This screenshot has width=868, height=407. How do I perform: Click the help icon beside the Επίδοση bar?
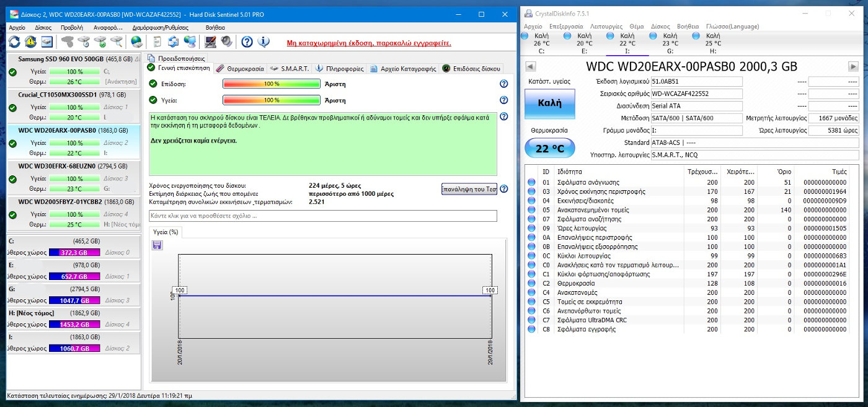(503, 84)
